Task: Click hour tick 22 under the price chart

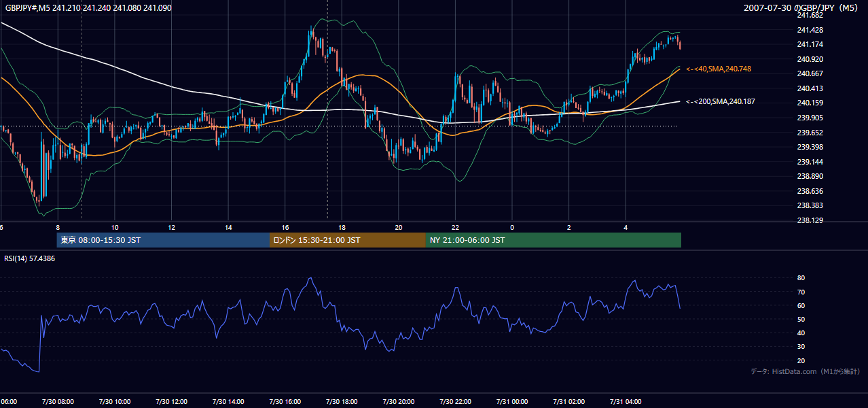Action: pos(456,228)
